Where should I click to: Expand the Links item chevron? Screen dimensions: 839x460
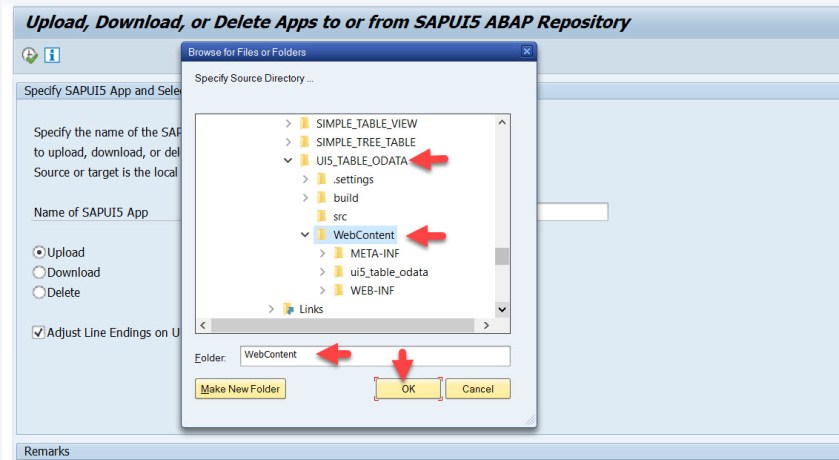[x=271, y=309]
